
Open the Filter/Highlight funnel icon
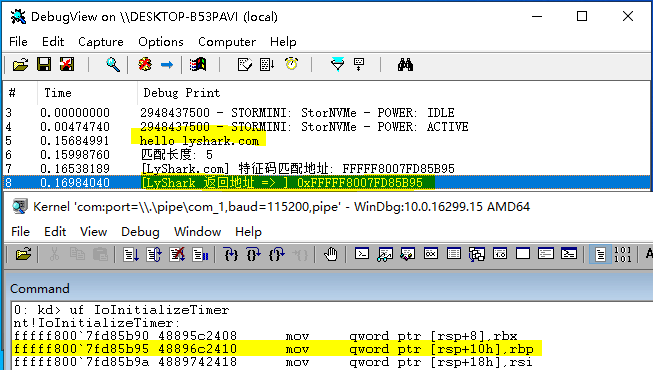337,65
